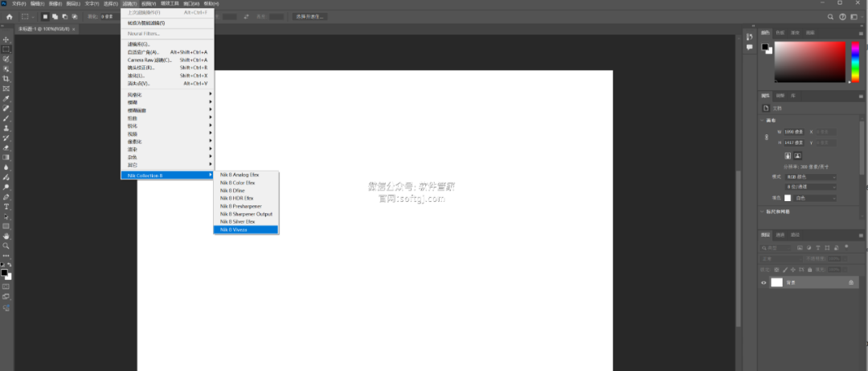Screen dimensions: 868x371
Task: Click 转换为智能滤镜 menu entry
Action: click(x=167, y=23)
